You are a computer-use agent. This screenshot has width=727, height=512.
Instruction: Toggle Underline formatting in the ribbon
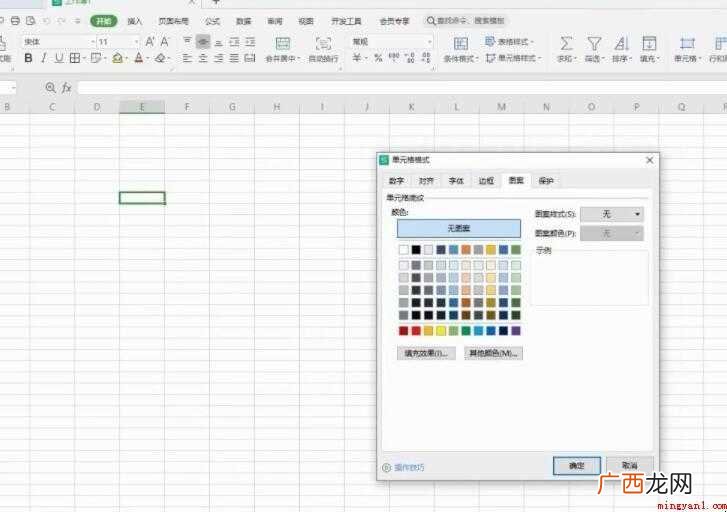[59, 58]
